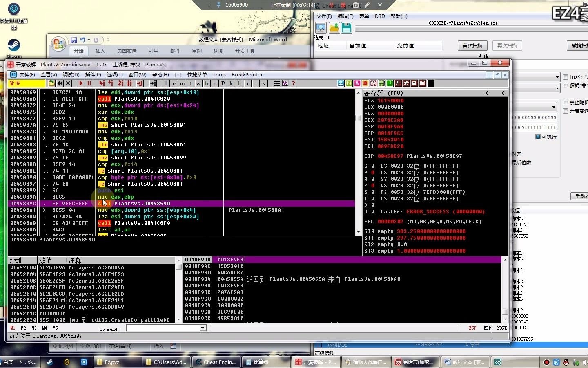Image resolution: width=588 pixels, height=368 pixels.
Task: Open source (s) button
Action: [x=264, y=83]
